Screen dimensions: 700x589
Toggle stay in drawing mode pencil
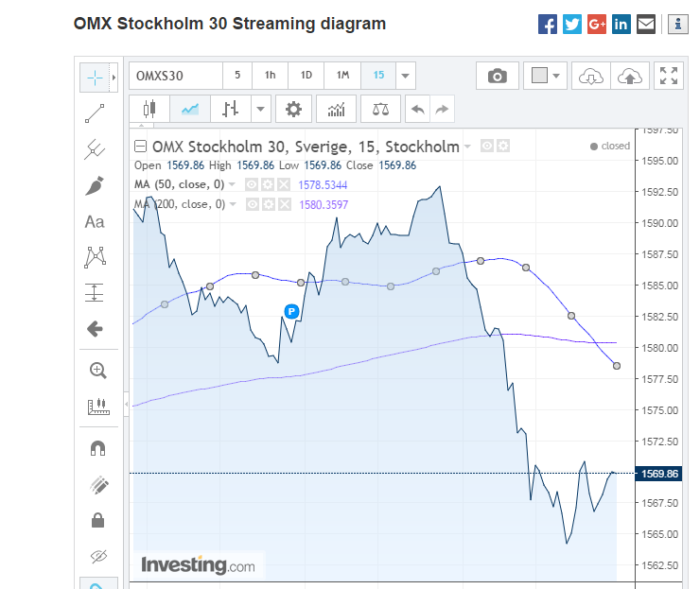[x=98, y=485]
